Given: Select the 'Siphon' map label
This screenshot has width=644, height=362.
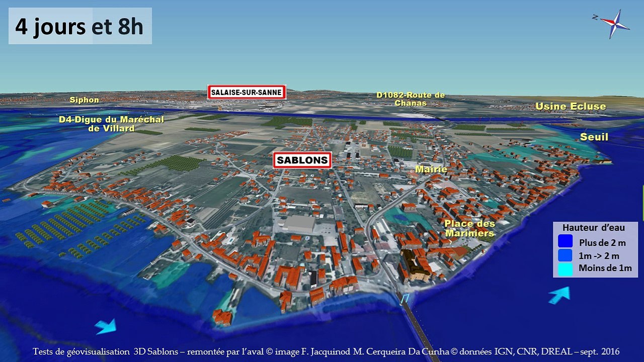Looking at the screenshot, I should [x=85, y=100].
